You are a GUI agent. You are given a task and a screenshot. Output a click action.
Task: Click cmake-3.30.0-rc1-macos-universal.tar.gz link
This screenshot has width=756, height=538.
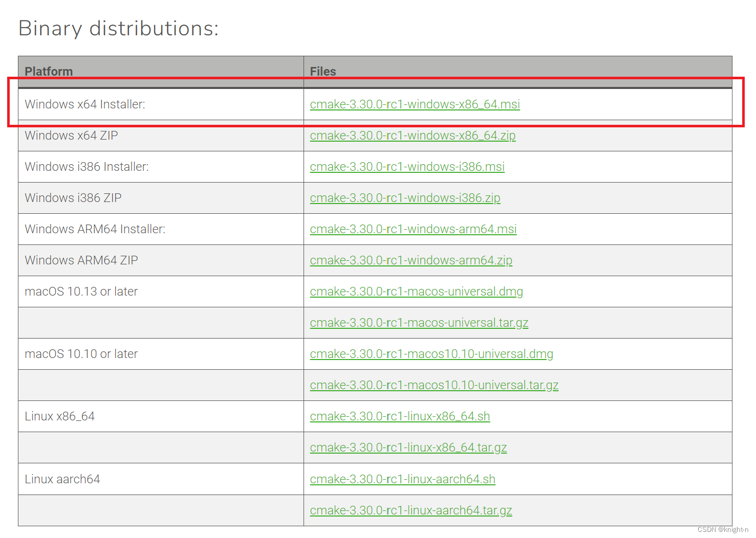pyautogui.click(x=419, y=323)
